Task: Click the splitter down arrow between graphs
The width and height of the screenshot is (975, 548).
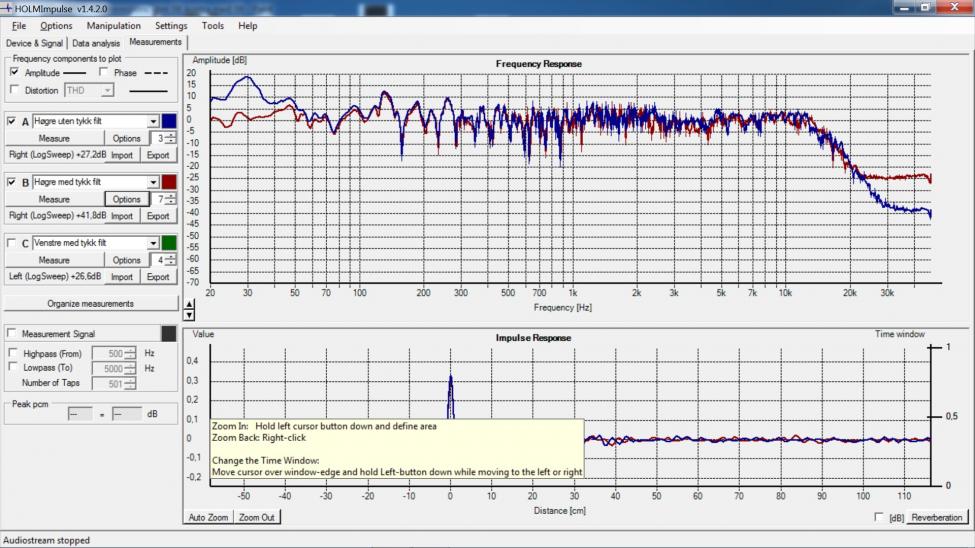Action: [x=189, y=315]
